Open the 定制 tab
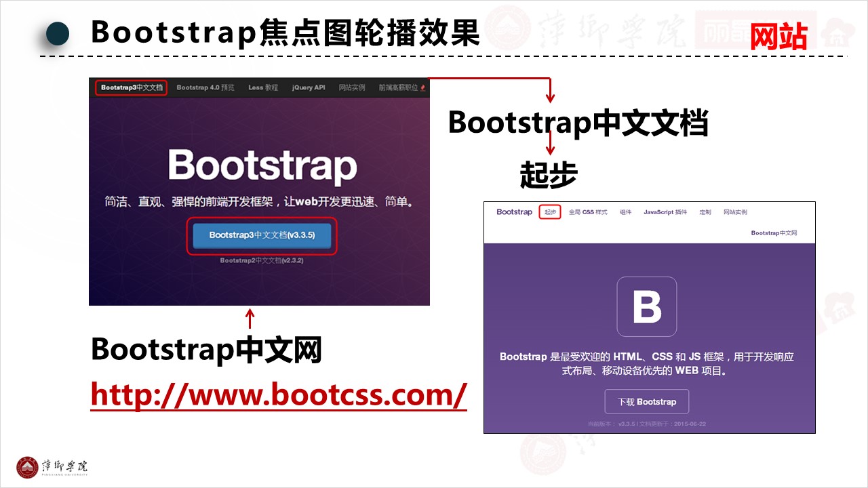Screen dimensions: 868x488 coord(705,212)
